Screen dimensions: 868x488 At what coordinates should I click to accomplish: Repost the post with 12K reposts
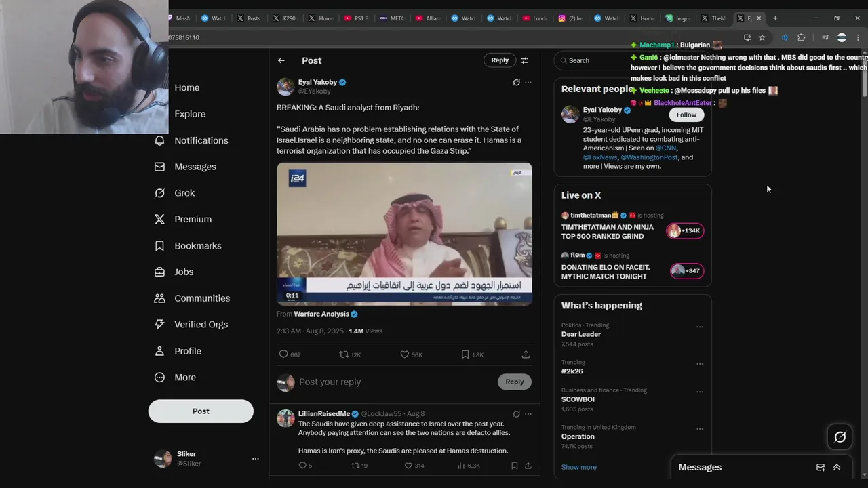coord(344,354)
